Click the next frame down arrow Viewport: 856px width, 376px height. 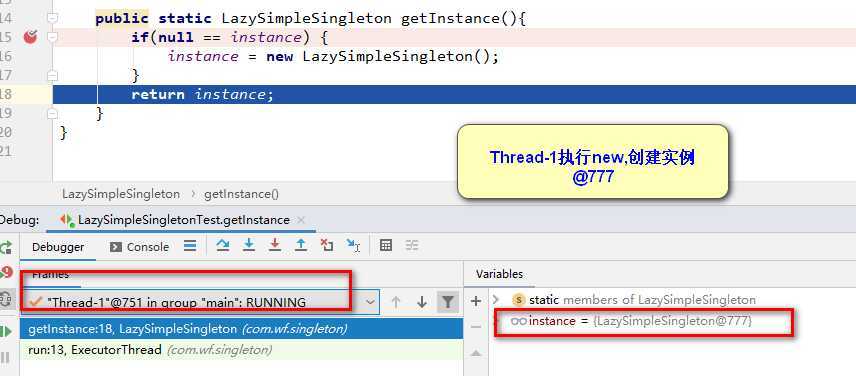tap(421, 302)
